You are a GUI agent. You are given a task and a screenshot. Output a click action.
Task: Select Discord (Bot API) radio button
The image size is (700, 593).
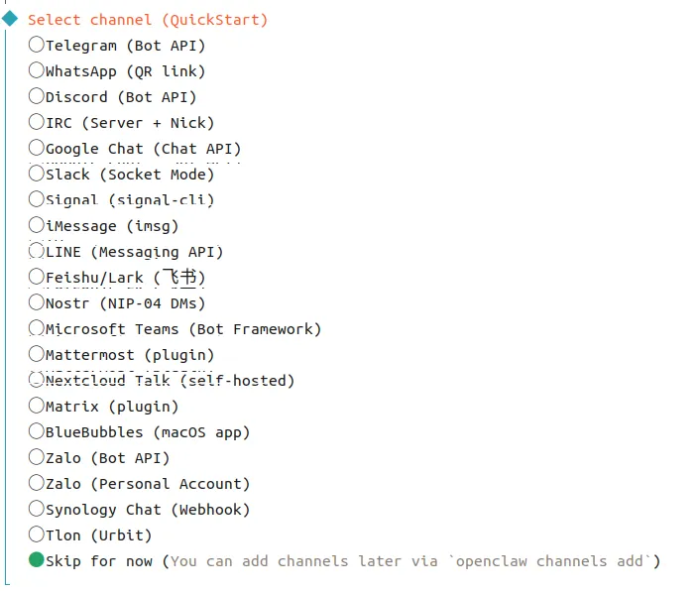tap(37, 96)
